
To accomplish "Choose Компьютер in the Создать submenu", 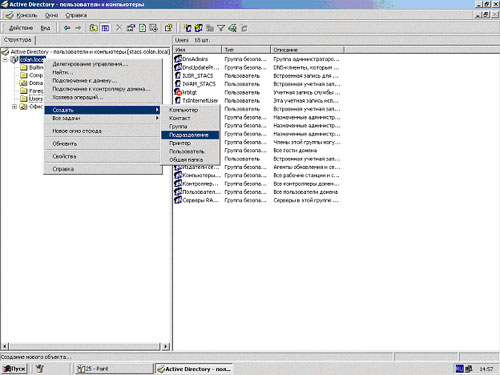I will (x=190, y=110).
